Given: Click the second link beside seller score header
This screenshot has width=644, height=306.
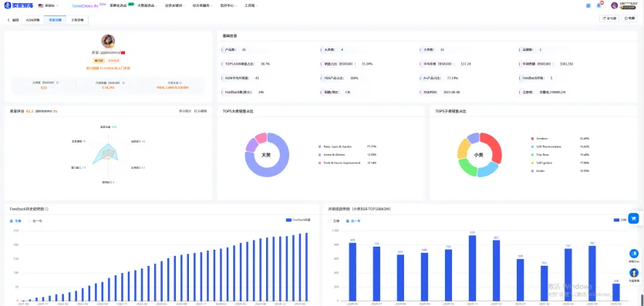Looking at the screenshot, I should click(201, 111).
